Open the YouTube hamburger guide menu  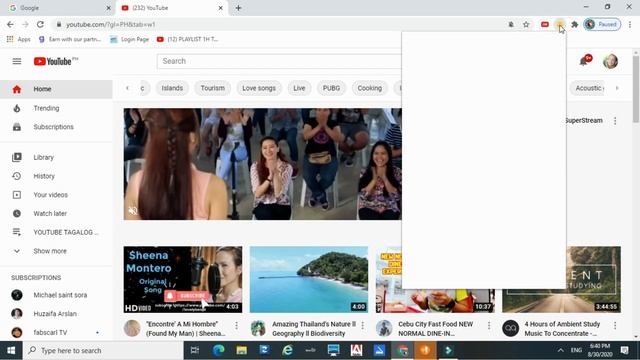tap(17, 61)
